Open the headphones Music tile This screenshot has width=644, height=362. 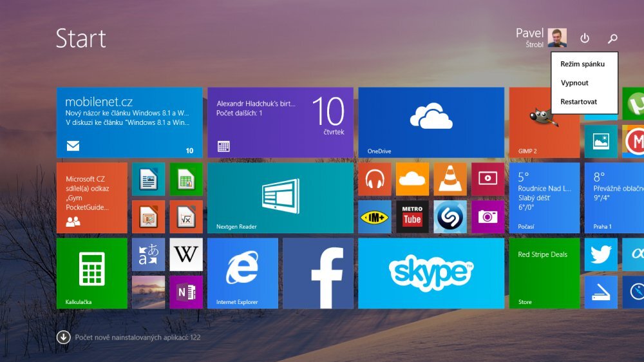coord(375,179)
